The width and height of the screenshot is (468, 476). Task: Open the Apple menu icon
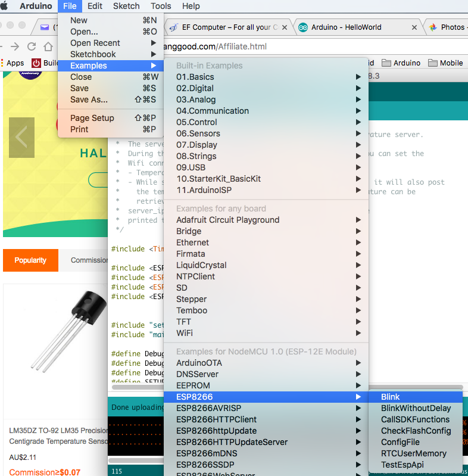[4, 6]
